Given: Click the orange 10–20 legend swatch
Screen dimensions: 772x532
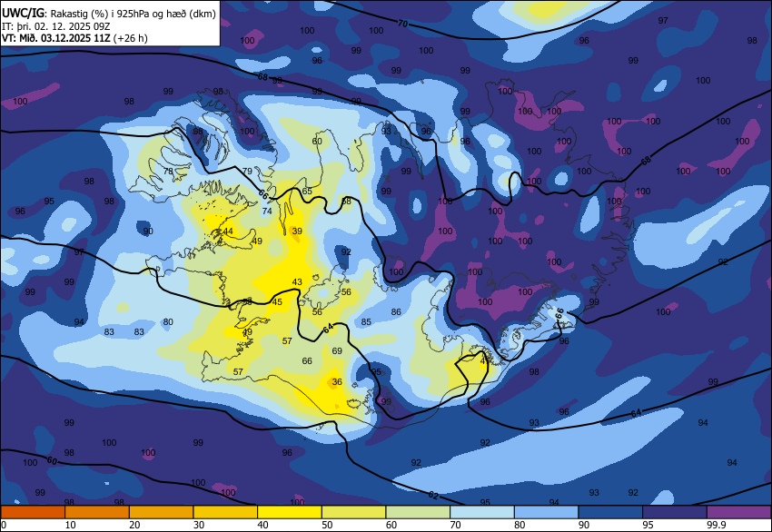Looking at the screenshot, I should click(97, 512).
